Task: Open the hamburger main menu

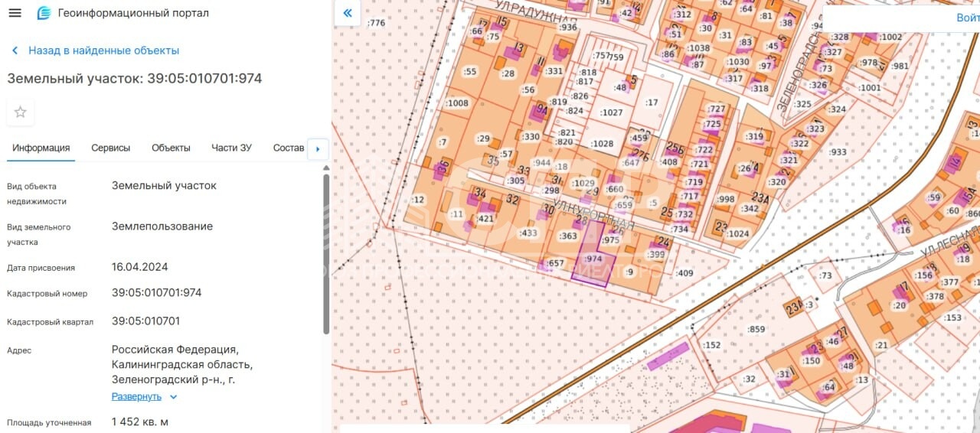Action: [x=15, y=13]
